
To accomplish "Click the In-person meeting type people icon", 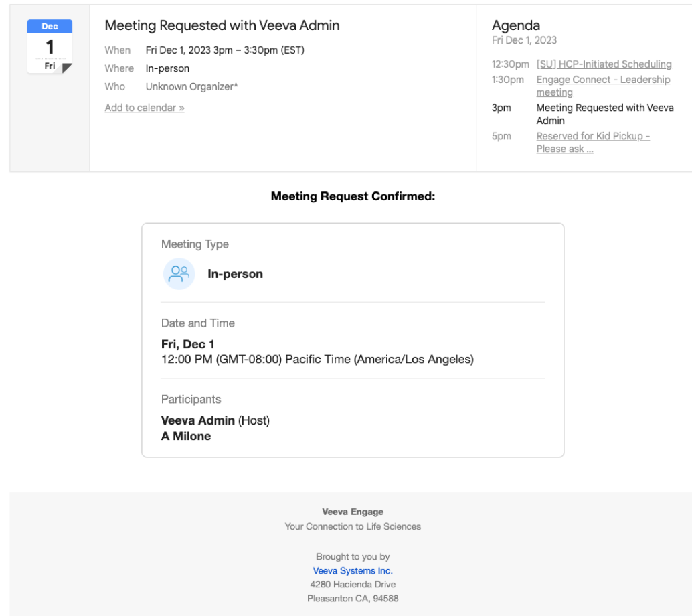I will tap(179, 274).
